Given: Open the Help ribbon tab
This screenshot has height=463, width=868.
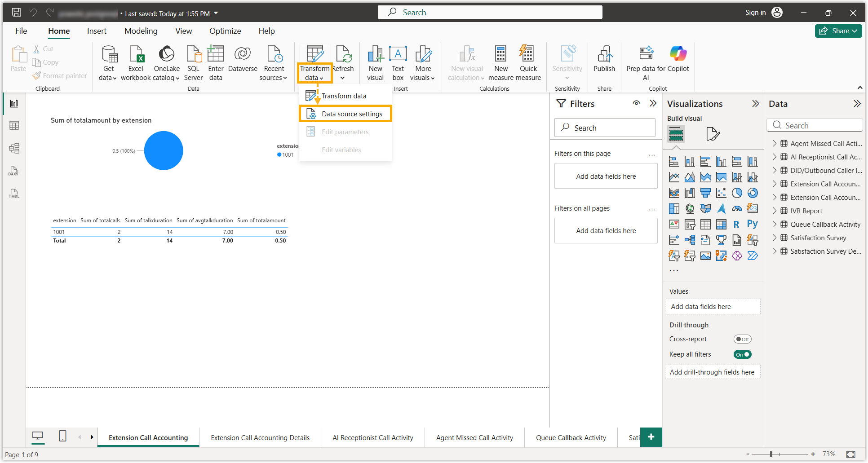Looking at the screenshot, I should (266, 31).
